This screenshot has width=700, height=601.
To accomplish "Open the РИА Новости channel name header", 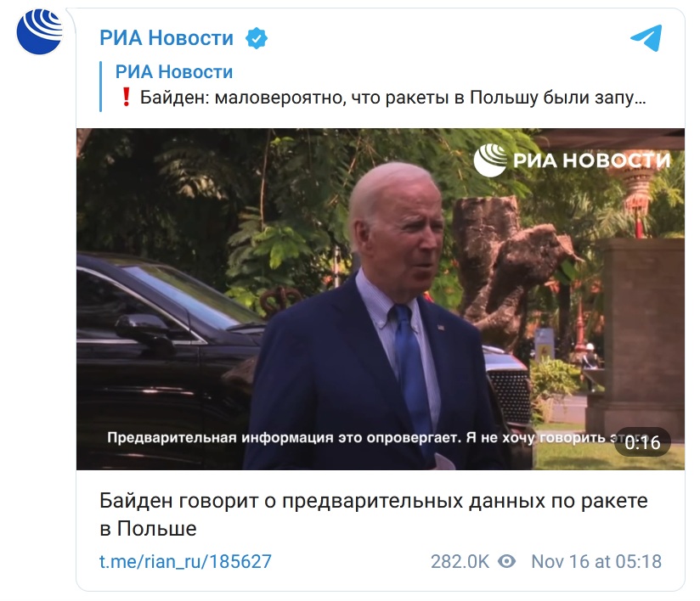I will click(x=167, y=38).
